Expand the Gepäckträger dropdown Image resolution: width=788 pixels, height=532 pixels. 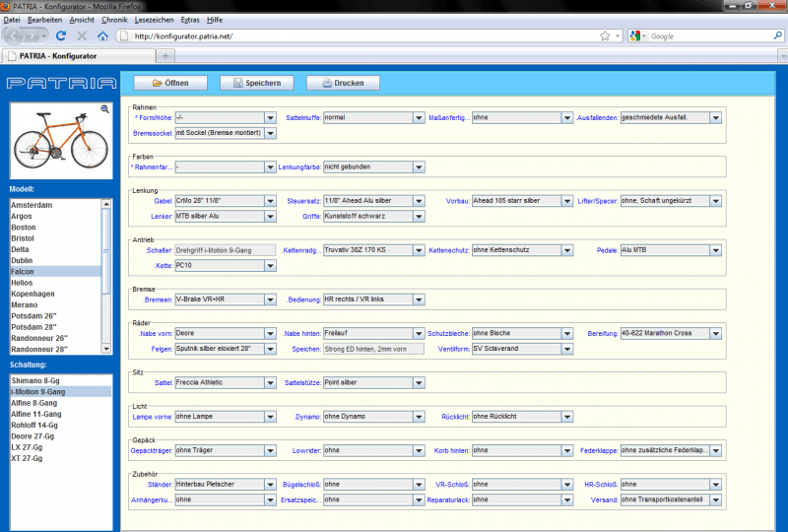270,450
